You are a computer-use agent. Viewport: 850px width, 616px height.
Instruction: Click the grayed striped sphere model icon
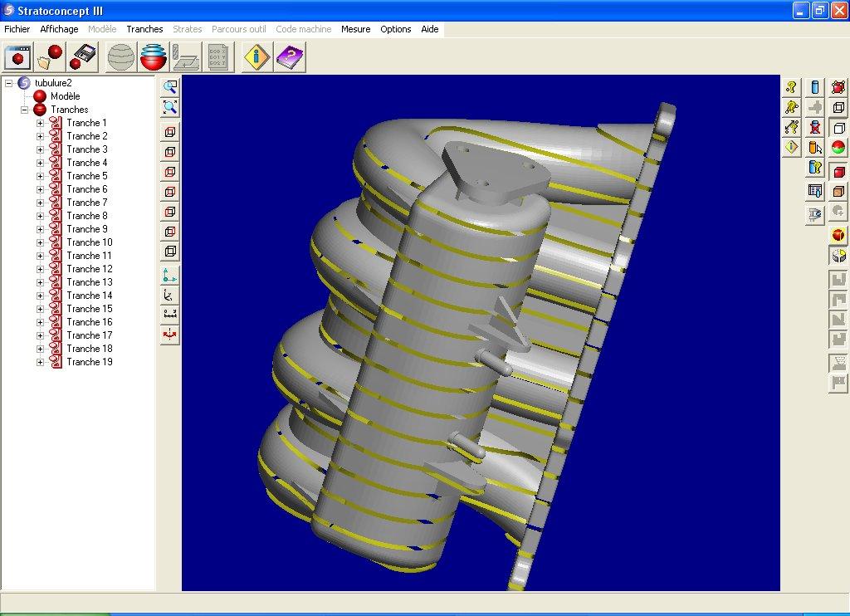121,57
